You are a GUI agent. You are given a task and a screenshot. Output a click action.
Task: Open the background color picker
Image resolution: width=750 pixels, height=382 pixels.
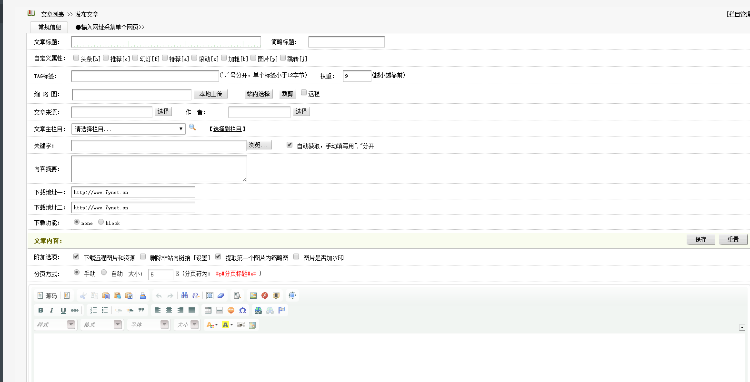click(x=227, y=325)
